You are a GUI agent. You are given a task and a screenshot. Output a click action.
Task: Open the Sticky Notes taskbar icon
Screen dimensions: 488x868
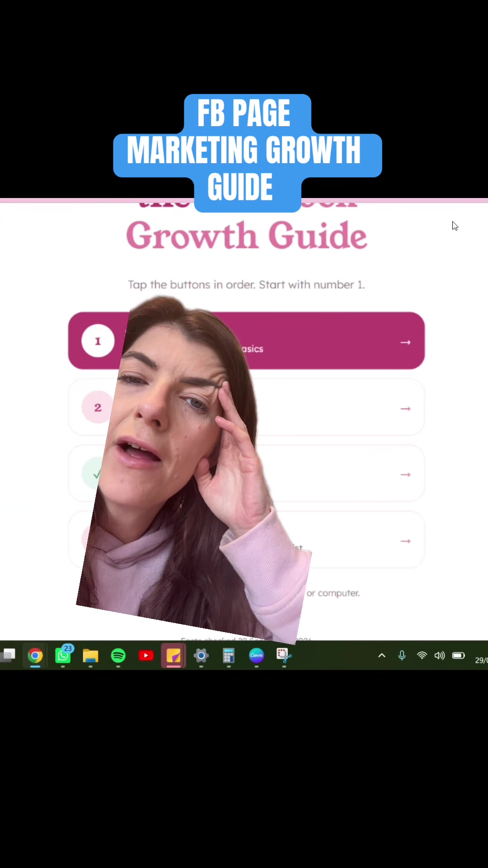point(174,656)
